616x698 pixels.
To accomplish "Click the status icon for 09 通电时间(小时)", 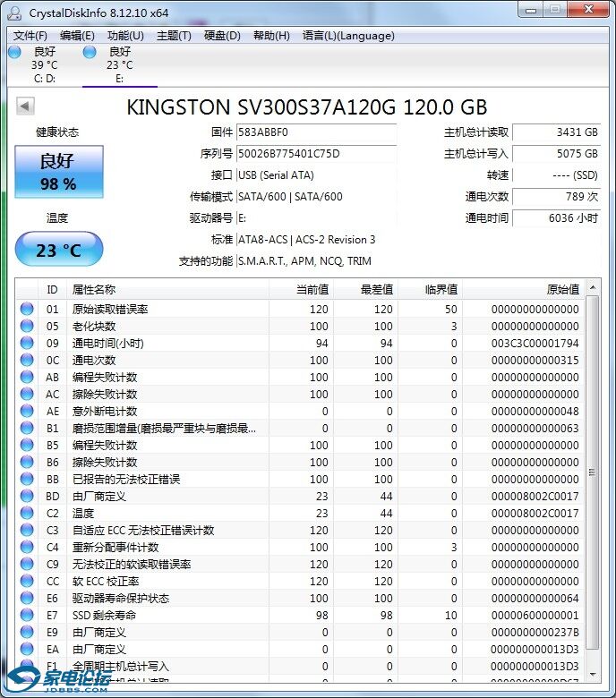I will (27, 343).
